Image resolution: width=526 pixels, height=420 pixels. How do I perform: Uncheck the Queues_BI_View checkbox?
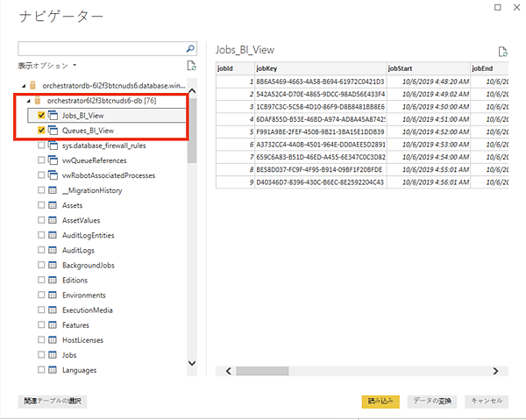[41, 131]
